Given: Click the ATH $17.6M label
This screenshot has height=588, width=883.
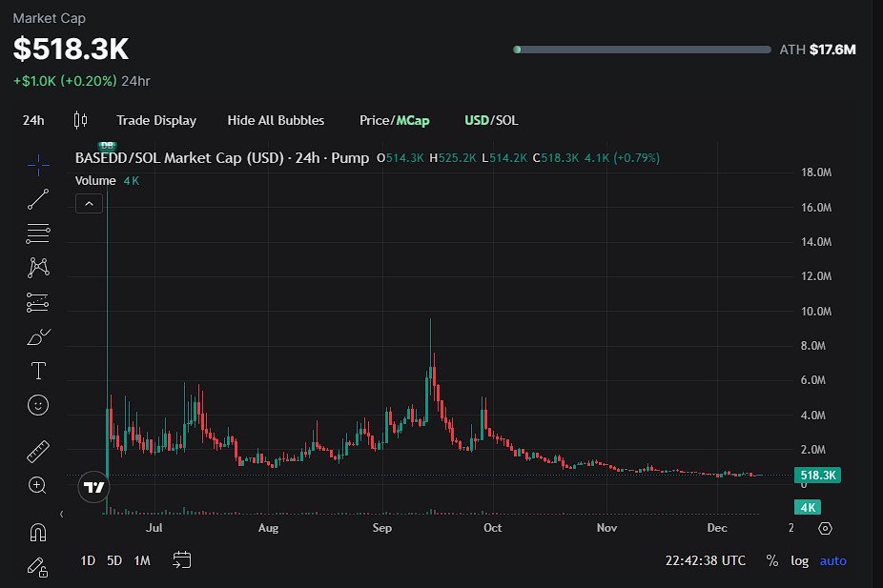Looking at the screenshot, I should click(817, 50).
